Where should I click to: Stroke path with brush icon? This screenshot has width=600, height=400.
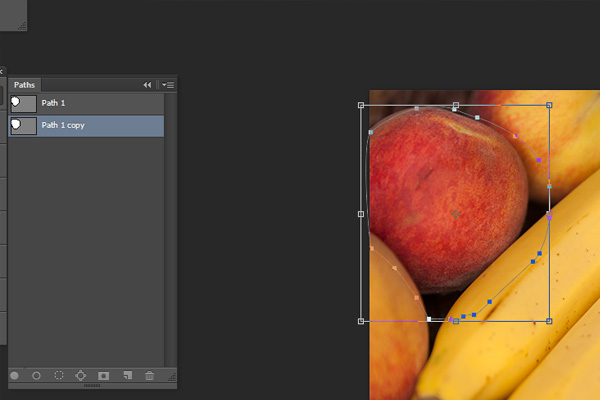point(36,376)
